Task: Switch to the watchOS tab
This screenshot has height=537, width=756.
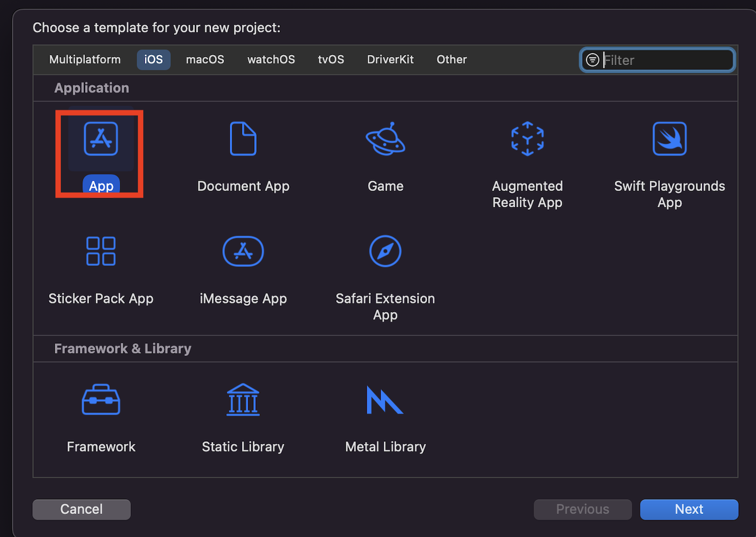Action: click(271, 60)
